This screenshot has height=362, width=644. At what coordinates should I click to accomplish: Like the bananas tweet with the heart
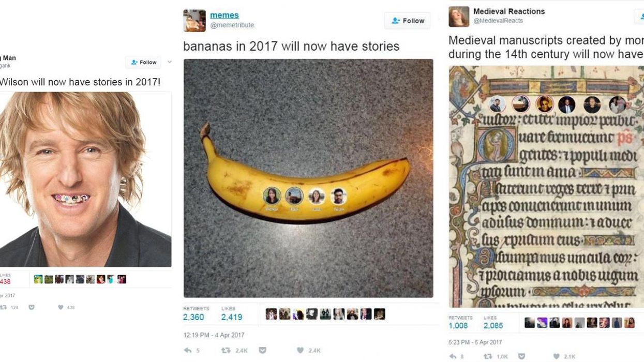[301, 351]
